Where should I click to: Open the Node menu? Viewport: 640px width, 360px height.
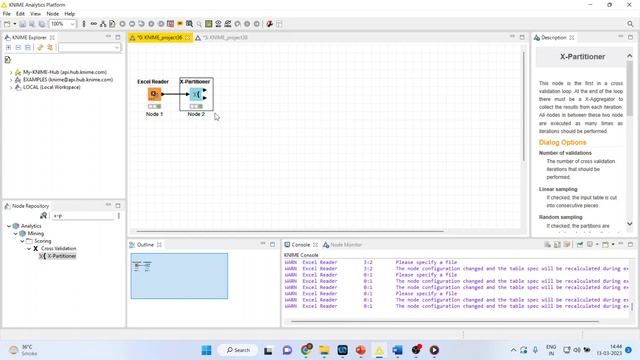(x=53, y=13)
